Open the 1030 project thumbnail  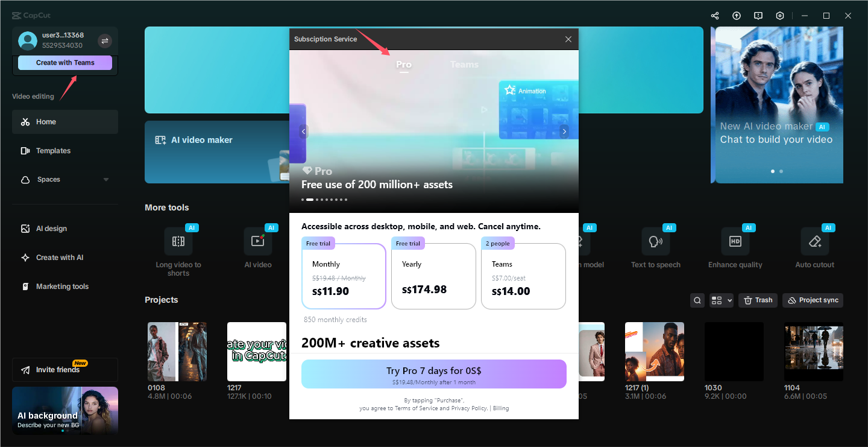(x=734, y=352)
